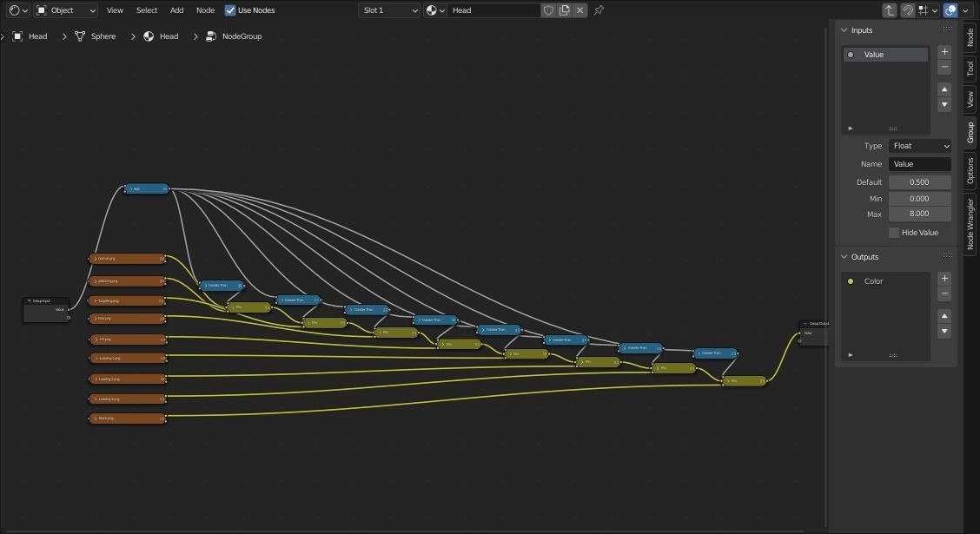The width and height of the screenshot is (980, 534).
Task: Click the go to parent node tree icon
Action: 890,10
